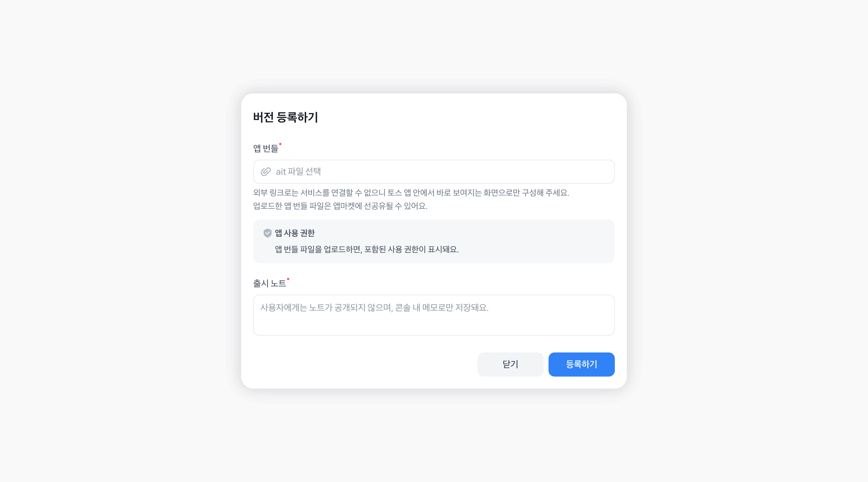The width and height of the screenshot is (868, 482).
Task: Click the red required dot beside 앱 번들
Action: click(280, 144)
